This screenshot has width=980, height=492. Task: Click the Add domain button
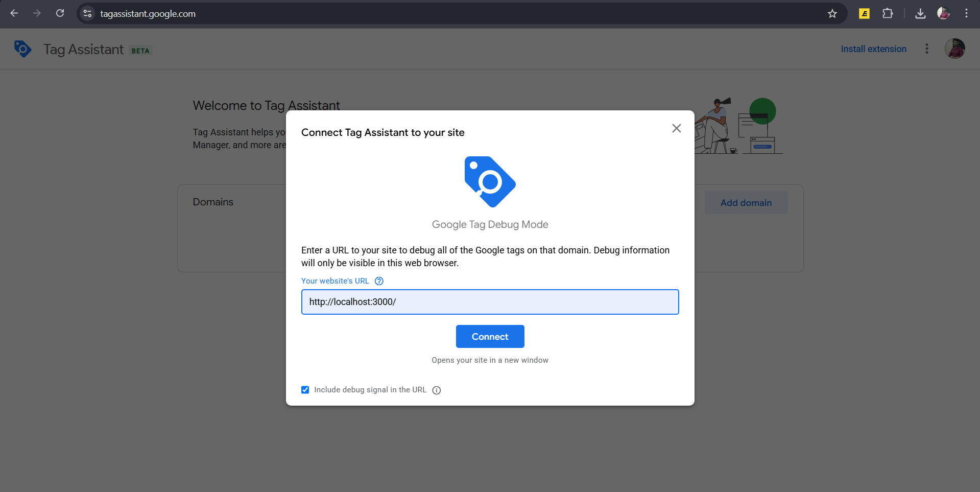coord(746,203)
